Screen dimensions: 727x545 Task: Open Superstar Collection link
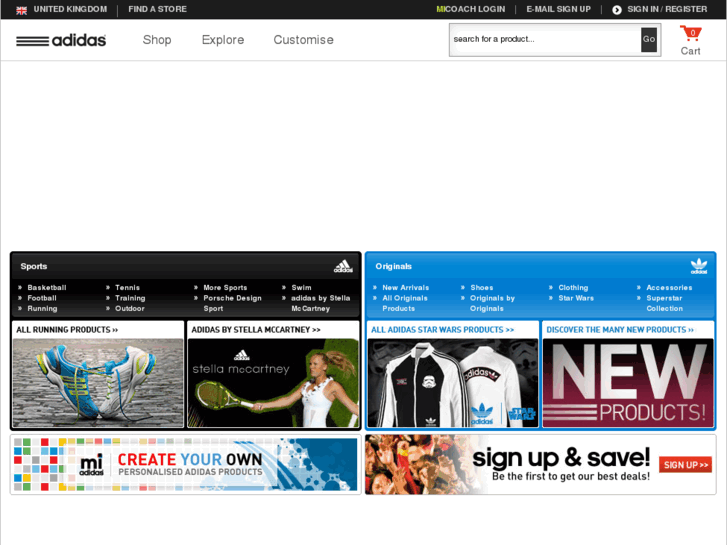pyautogui.click(x=664, y=303)
